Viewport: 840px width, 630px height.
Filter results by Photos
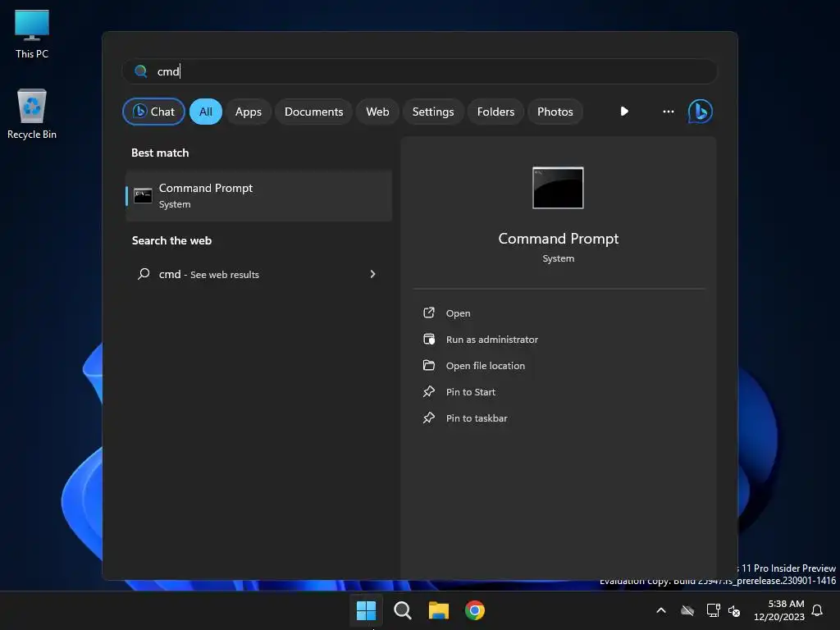pyautogui.click(x=555, y=112)
